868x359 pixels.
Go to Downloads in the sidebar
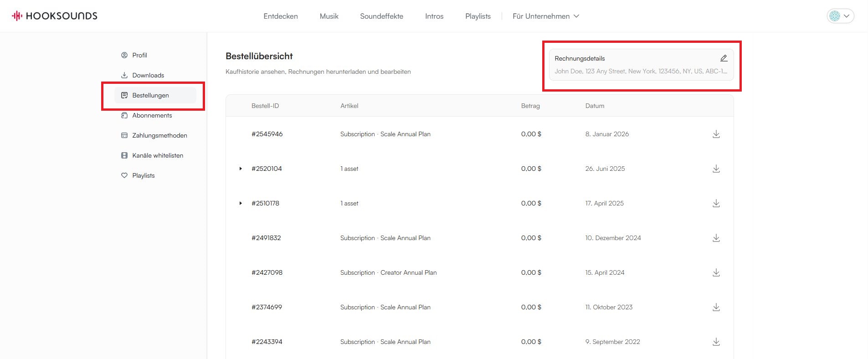click(x=148, y=75)
